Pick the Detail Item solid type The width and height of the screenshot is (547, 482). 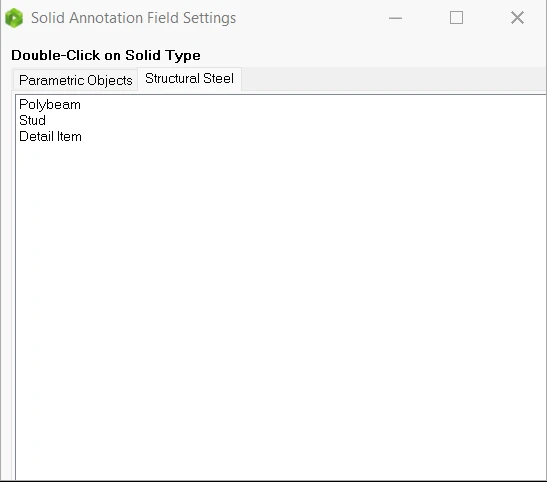tap(50, 136)
